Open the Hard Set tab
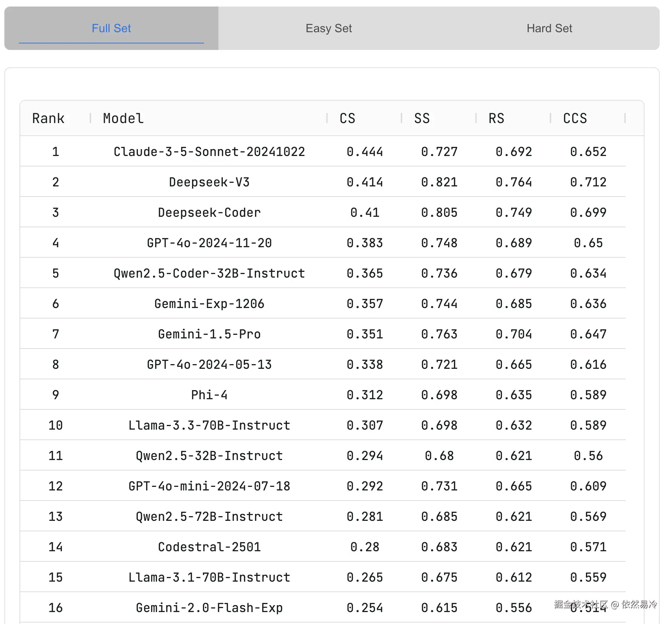672x624 pixels. point(549,28)
